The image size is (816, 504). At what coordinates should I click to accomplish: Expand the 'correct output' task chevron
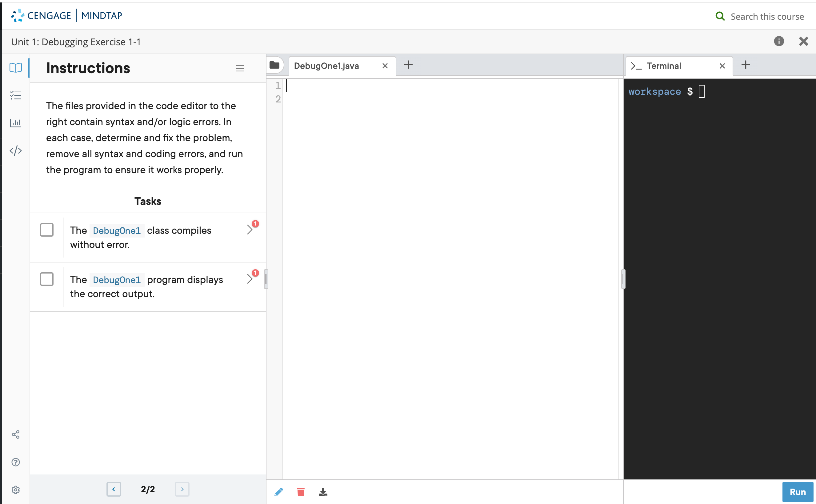[250, 279]
